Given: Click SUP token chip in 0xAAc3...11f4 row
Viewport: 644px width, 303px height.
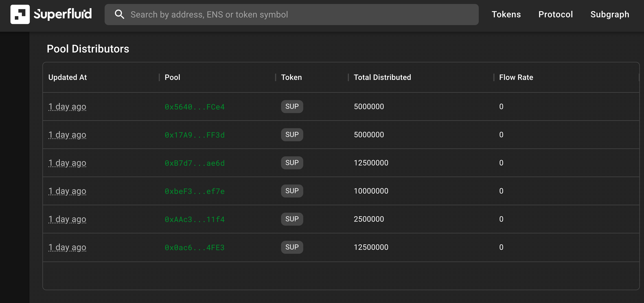Looking at the screenshot, I should (292, 219).
